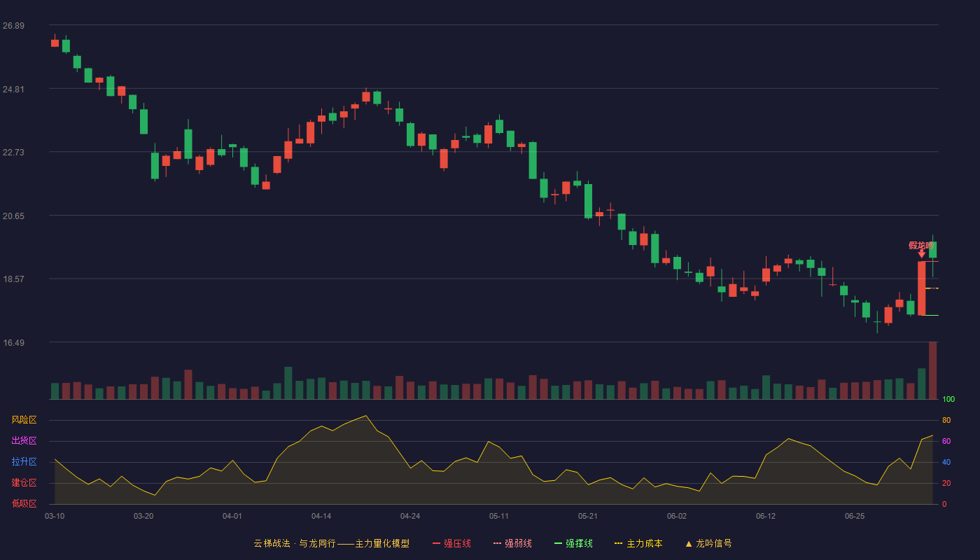Click the 低吸区 indicator label
980x560 pixels.
pos(24,503)
